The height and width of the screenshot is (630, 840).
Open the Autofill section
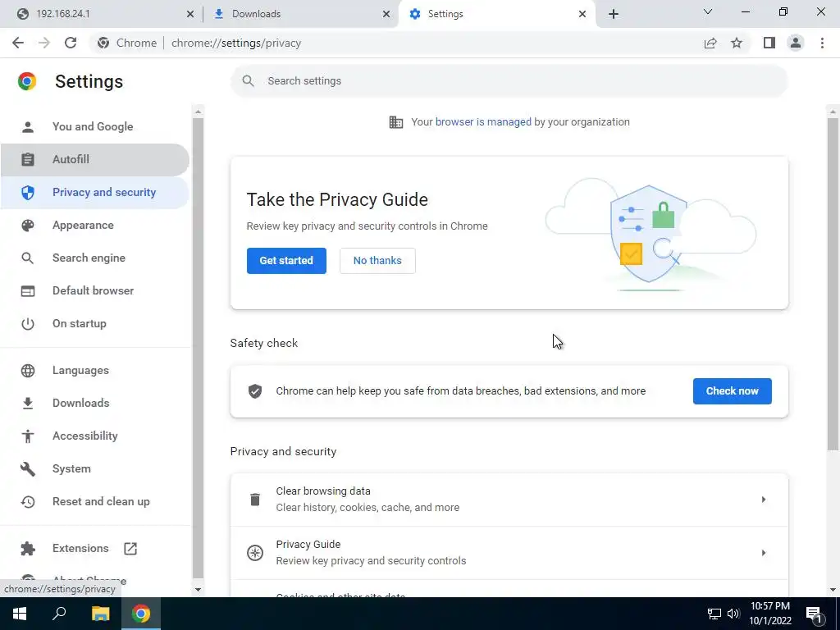click(x=95, y=159)
